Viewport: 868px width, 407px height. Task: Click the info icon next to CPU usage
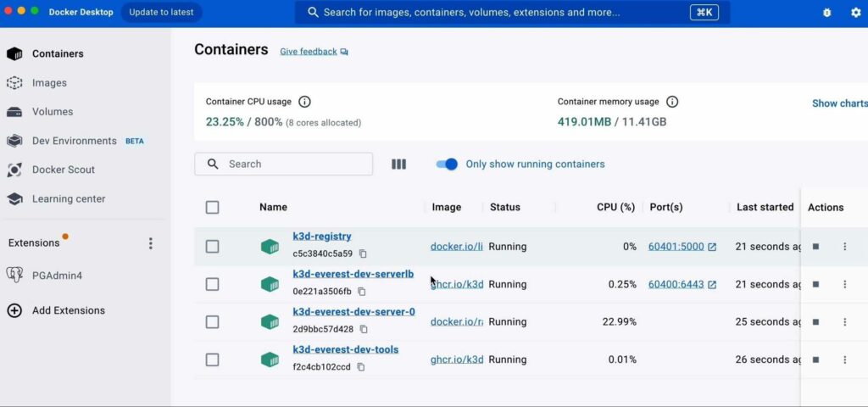[x=304, y=102]
